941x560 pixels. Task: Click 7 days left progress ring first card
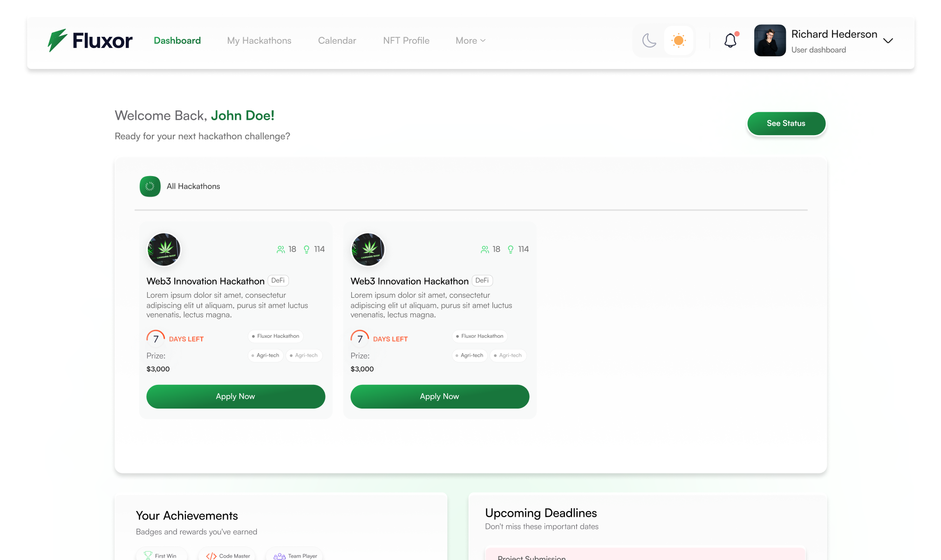coord(156,339)
